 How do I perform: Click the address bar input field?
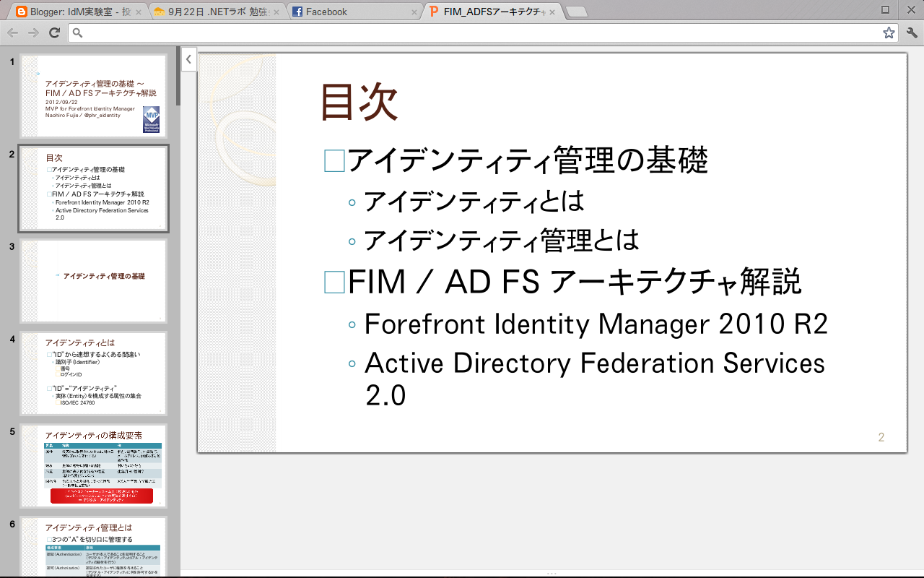tap(483, 33)
